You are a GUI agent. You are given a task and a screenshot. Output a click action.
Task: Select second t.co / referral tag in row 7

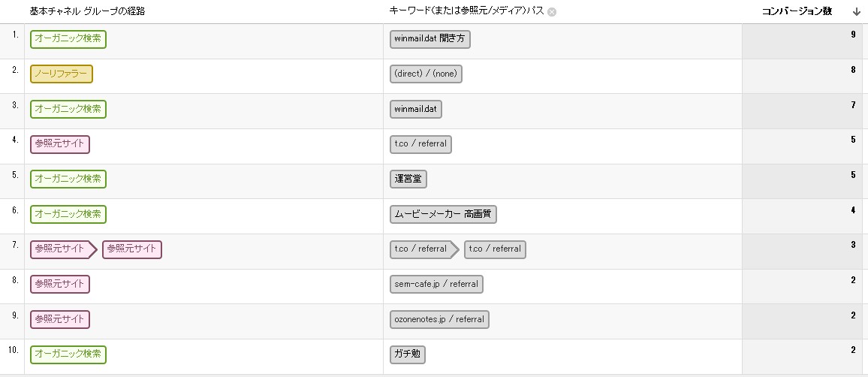[x=495, y=249]
